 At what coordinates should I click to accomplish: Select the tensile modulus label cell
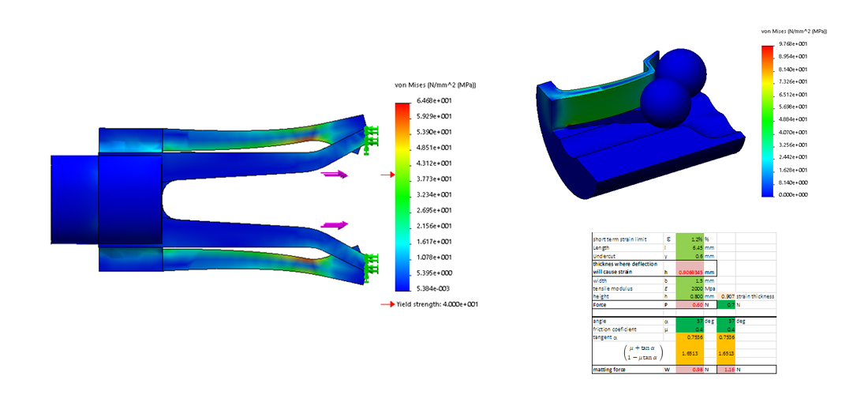pos(628,288)
